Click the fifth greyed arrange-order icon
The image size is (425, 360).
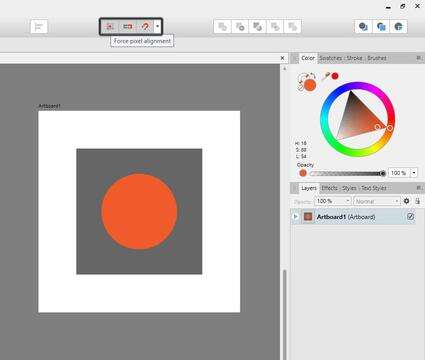(292, 26)
